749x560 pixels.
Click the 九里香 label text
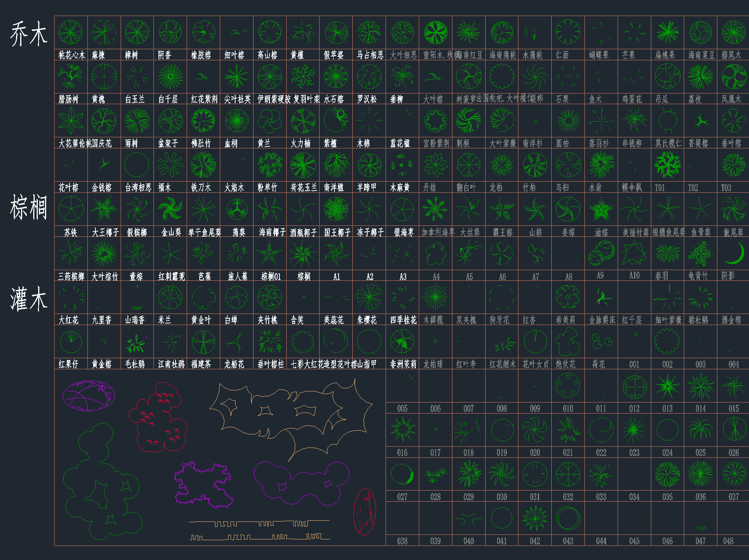click(102, 320)
